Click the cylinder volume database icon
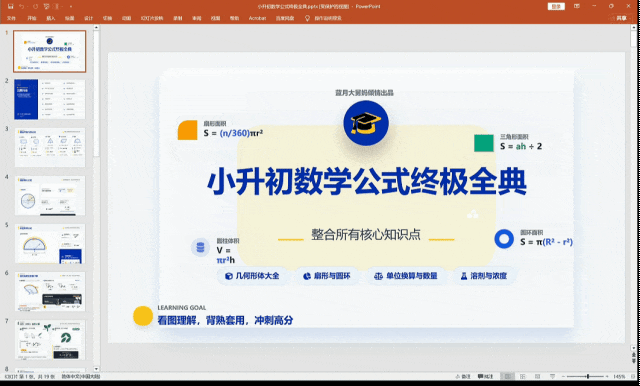 tap(200, 247)
